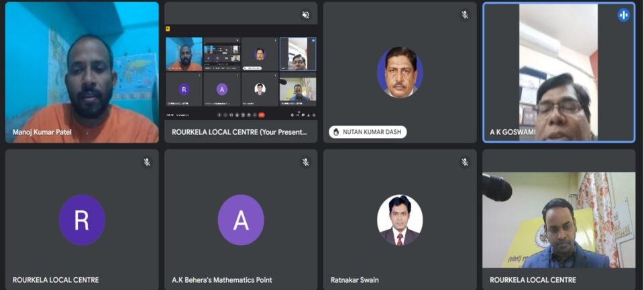Click Ratnakar Swain's profile photo

click(x=400, y=220)
